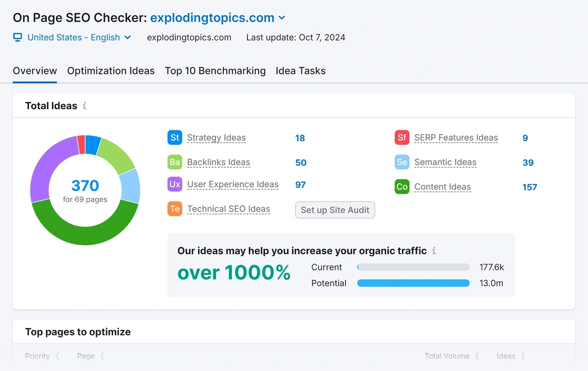This screenshot has height=371, width=588.
Task: Click the Total Volume info icon
Action: tap(477, 356)
